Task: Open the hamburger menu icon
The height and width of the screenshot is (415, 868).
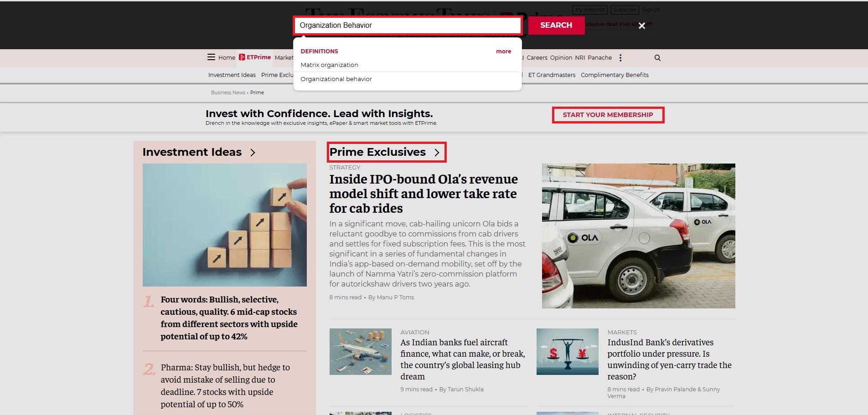Action: click(x=211, y=57)
